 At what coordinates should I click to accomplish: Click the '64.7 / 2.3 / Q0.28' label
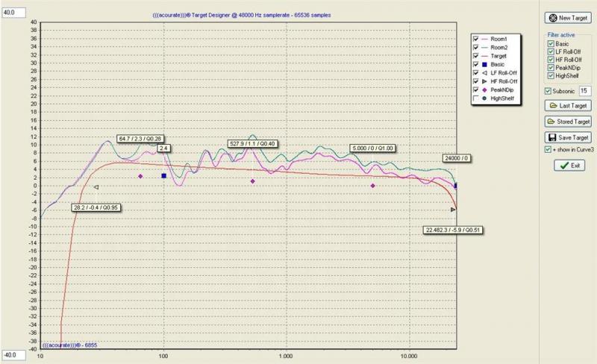pos(140,139)
